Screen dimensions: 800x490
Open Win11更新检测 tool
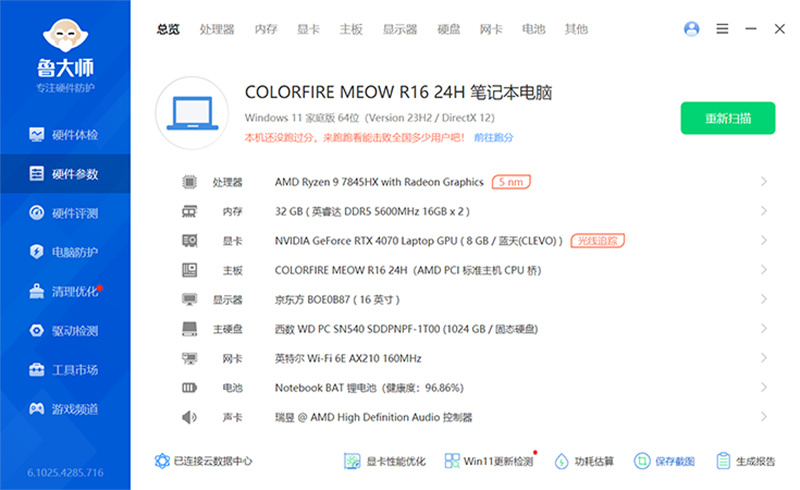tap(489, 461)
